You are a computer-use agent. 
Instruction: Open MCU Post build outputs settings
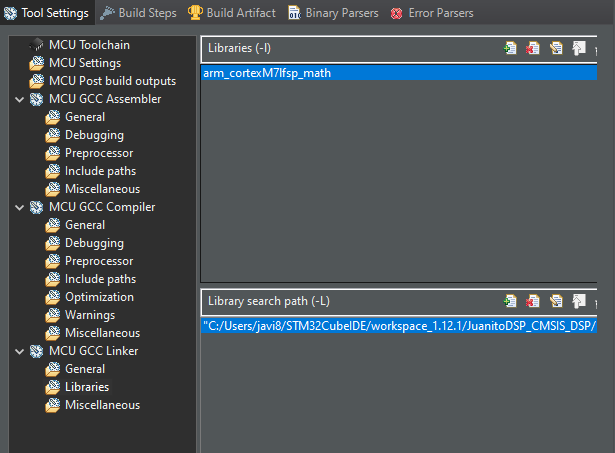(x=113, y=81)
